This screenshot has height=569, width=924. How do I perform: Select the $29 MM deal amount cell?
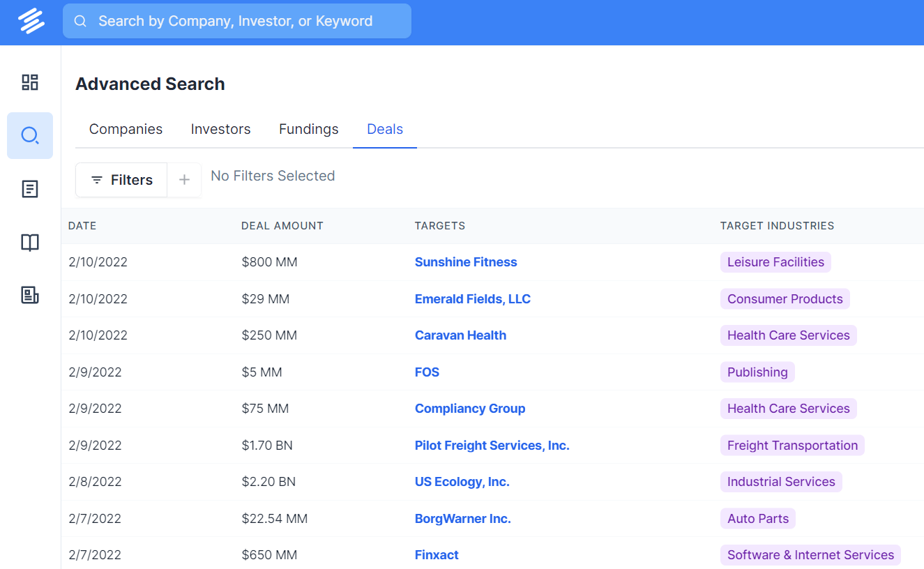[266, 299]
